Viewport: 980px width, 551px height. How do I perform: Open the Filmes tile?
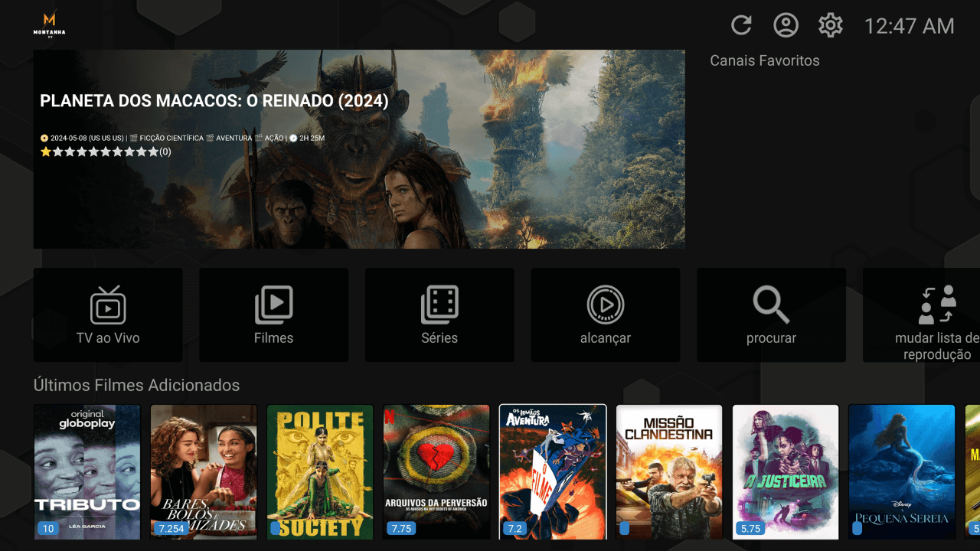click(273, 315)
